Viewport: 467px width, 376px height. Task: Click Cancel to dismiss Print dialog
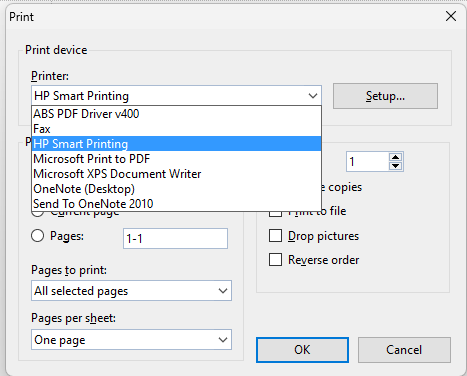pyautogui.click(x=404, y=350)
